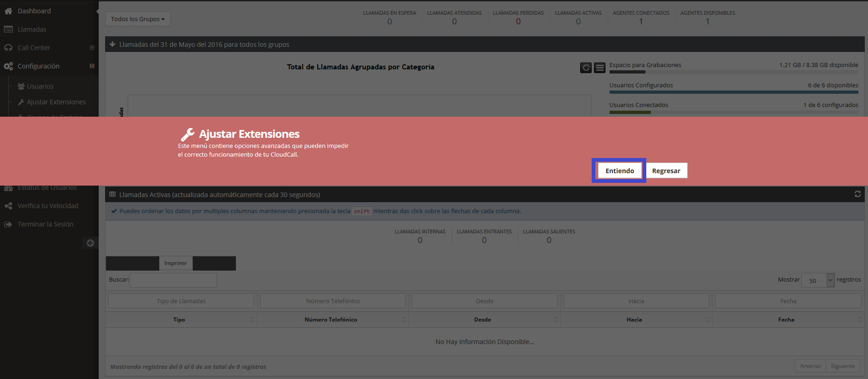Sort by the Tipo column arrows
The image size is (868, 379).
(252, 319)
